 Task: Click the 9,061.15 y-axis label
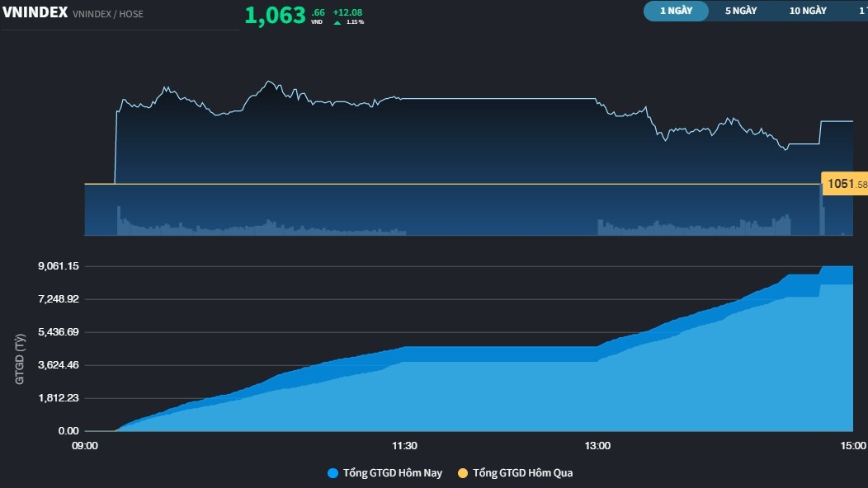coord(58,266)
